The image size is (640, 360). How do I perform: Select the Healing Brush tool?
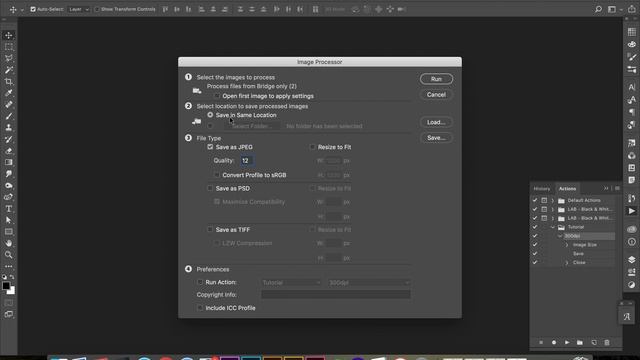(9, 104)
